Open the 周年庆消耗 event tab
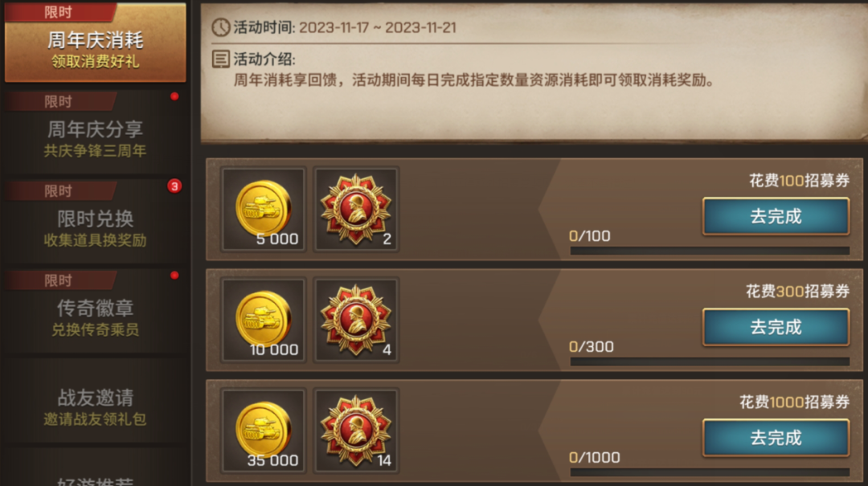 (95, 43)
